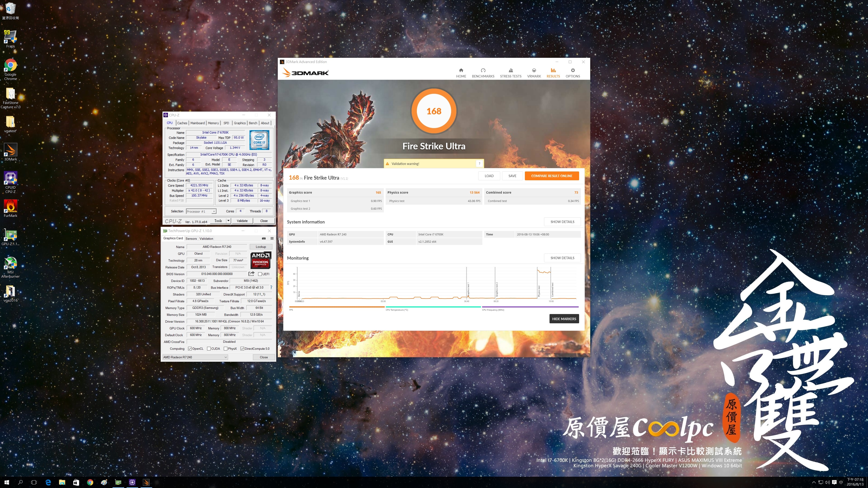Open GPU-Z desktop shortcut icon
The height and width of the screenshot is (488, 868).
(x=10, y=237)
